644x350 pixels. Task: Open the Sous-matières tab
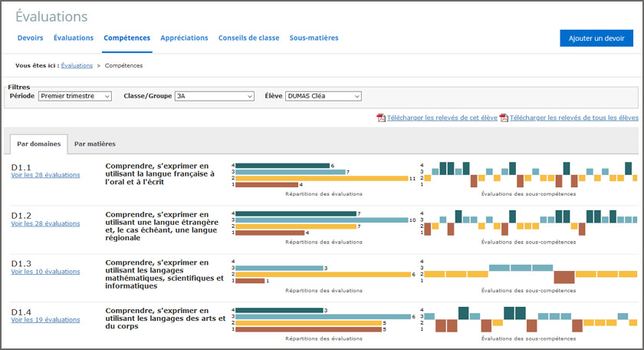(314, 38)
